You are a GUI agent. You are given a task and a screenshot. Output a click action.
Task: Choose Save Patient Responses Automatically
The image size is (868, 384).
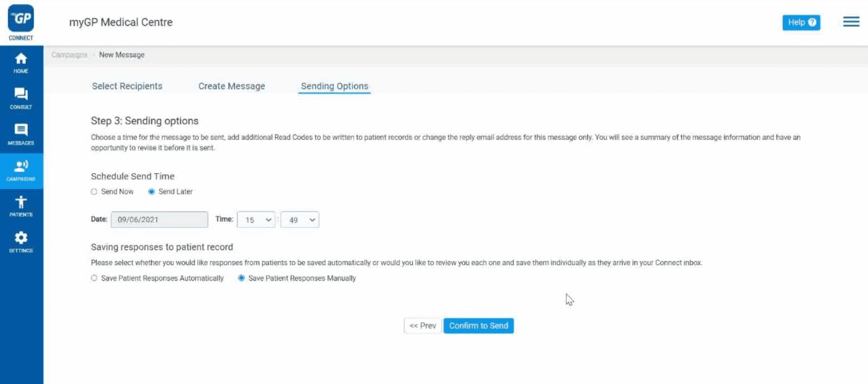[94, 278]
